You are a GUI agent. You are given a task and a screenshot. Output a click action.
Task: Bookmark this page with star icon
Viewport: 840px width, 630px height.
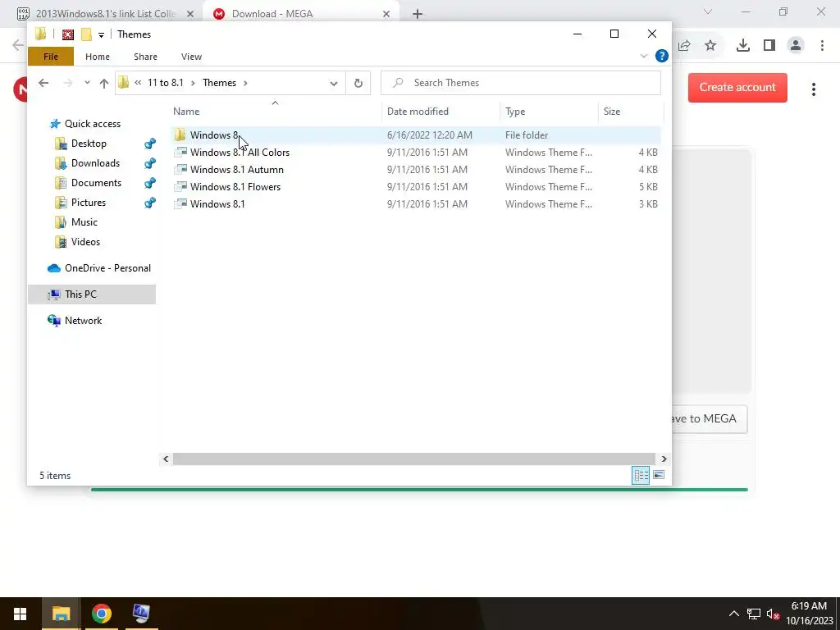[x=710, y=46]
